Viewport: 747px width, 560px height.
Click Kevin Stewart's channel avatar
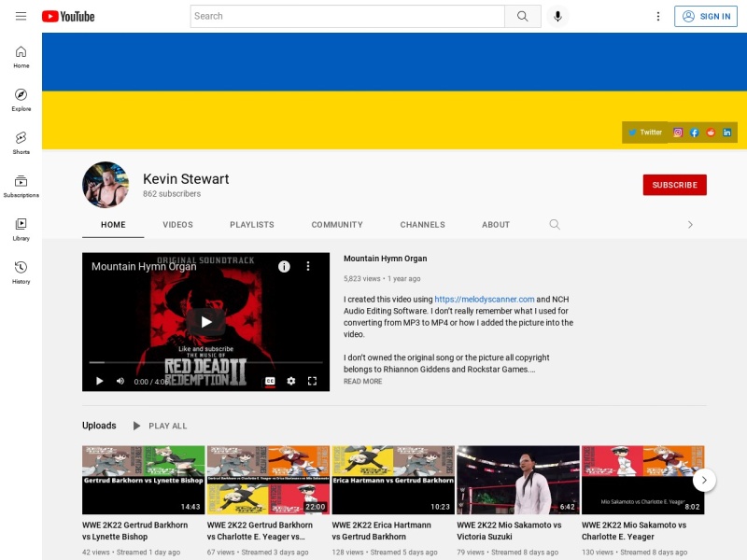tap(106, 185)
